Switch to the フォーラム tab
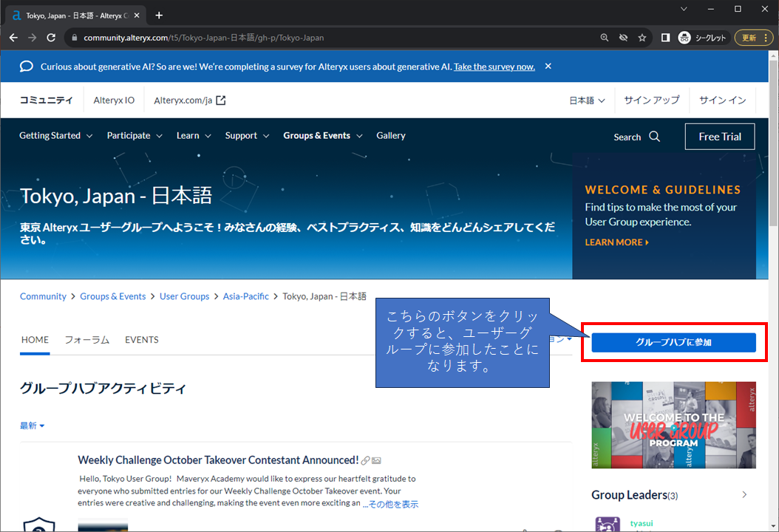This screenshot has height=532, width=779. coord(86,340)
